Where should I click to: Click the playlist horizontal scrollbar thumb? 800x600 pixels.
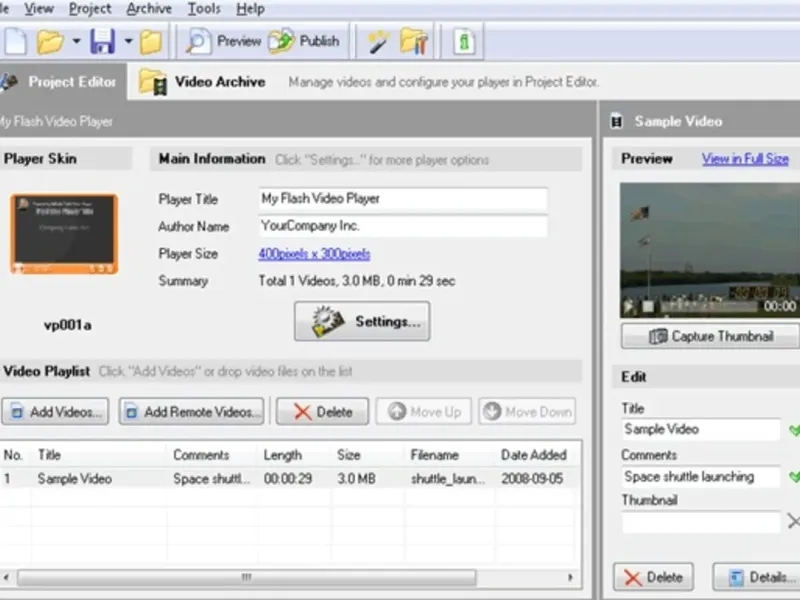coord(247,578)
